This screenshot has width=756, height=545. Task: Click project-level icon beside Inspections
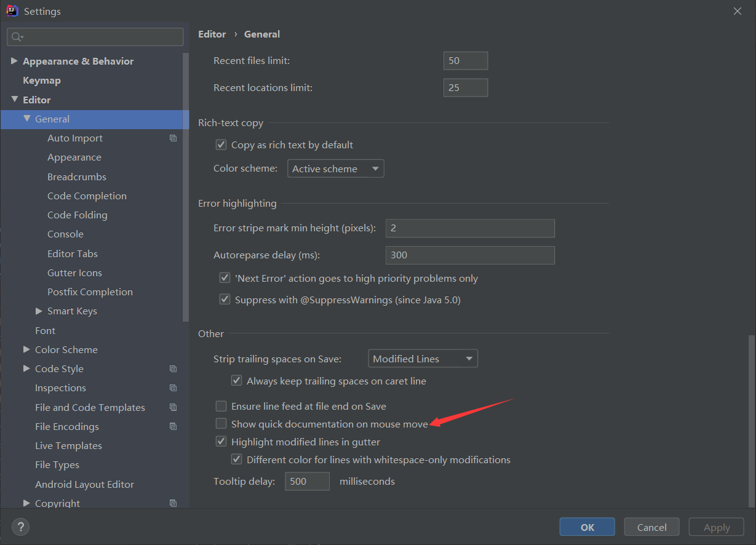point(173,388)
